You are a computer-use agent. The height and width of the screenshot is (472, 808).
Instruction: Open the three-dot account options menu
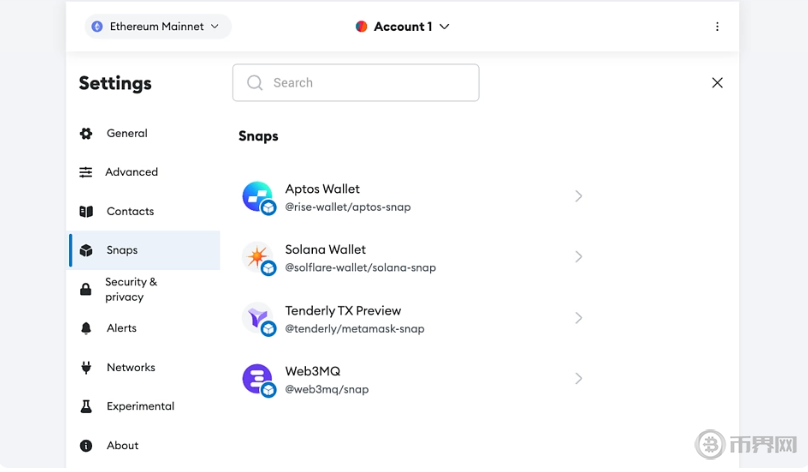tap(717, 27)
